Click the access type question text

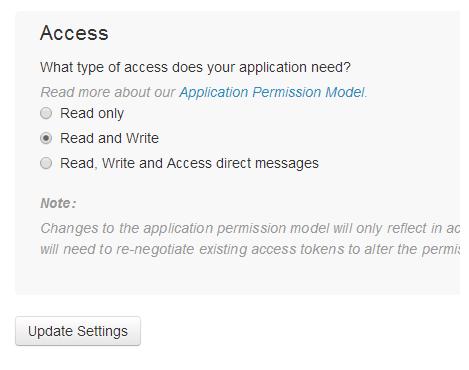pos(195,67)
